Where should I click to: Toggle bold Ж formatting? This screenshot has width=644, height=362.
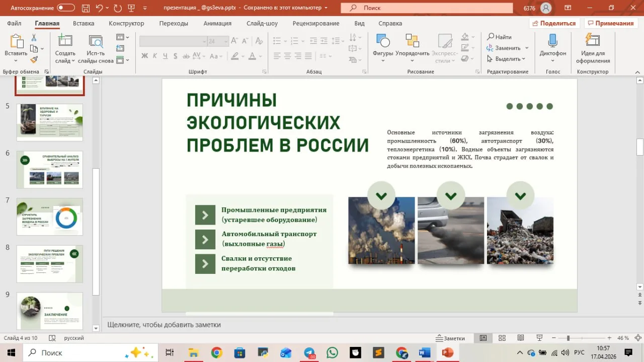[x=145, y=56]
